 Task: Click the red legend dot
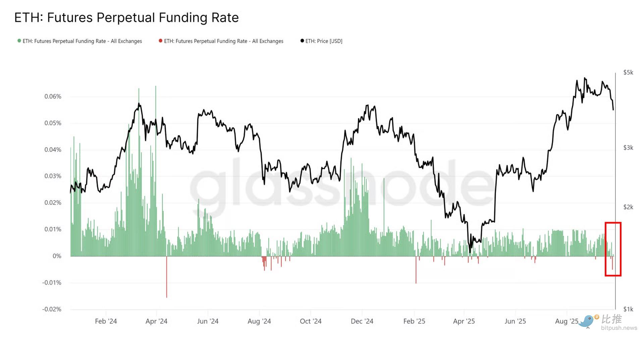click(160, 41)
